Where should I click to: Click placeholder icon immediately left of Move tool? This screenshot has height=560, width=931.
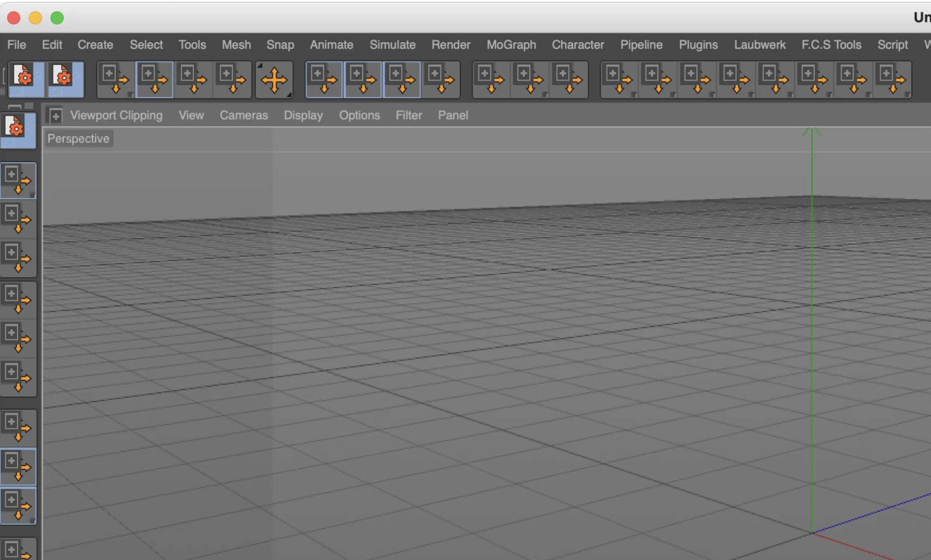[x=232, y=80]
